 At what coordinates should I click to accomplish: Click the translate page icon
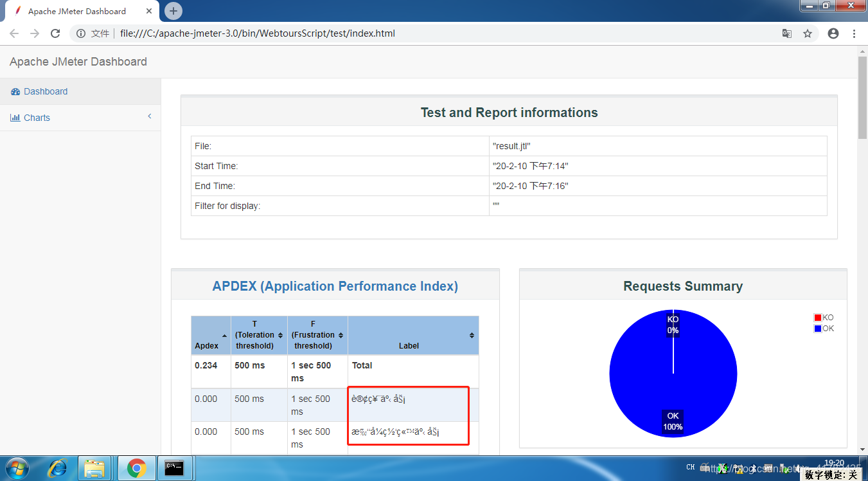pos(786,33)
